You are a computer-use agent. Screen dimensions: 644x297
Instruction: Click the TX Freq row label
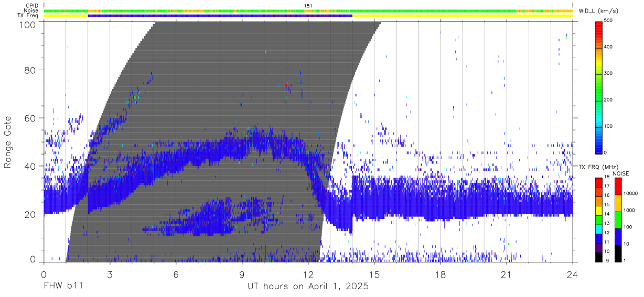(28, 16)
